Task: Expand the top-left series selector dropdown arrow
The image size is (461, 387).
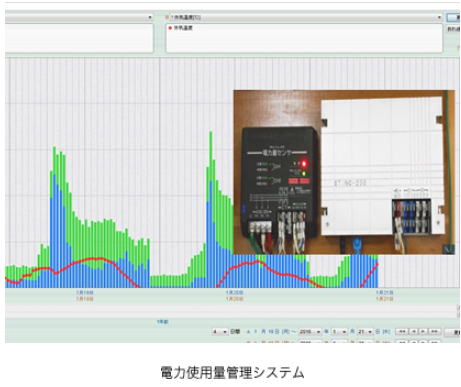Action: [x=150, y=17]
